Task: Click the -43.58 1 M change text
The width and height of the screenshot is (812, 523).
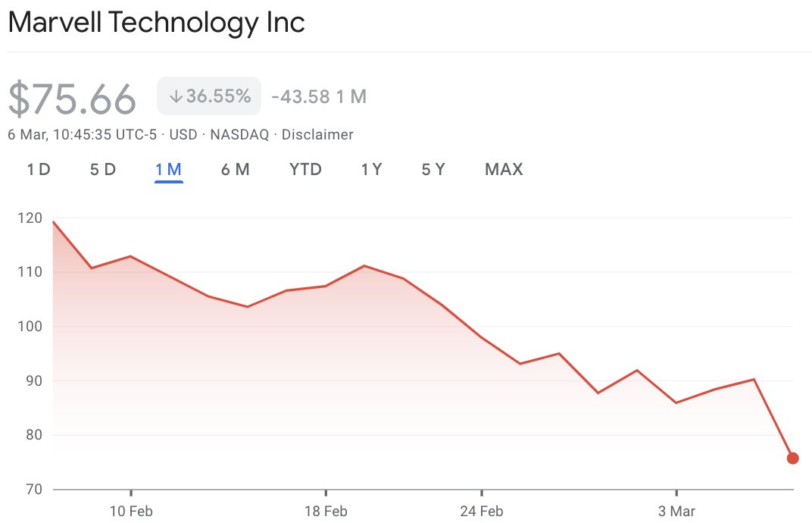Action: (319, 96)
